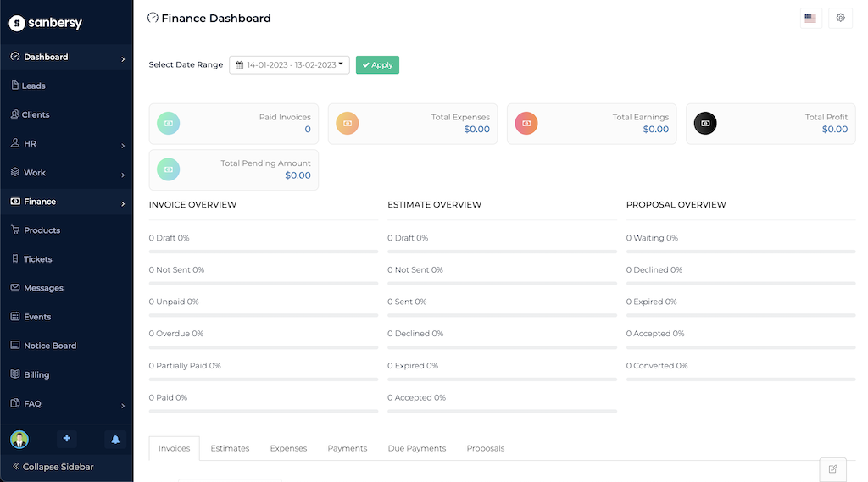Click the Total Earnings red icon
This screenshot has height=482, width=868.
526,124
